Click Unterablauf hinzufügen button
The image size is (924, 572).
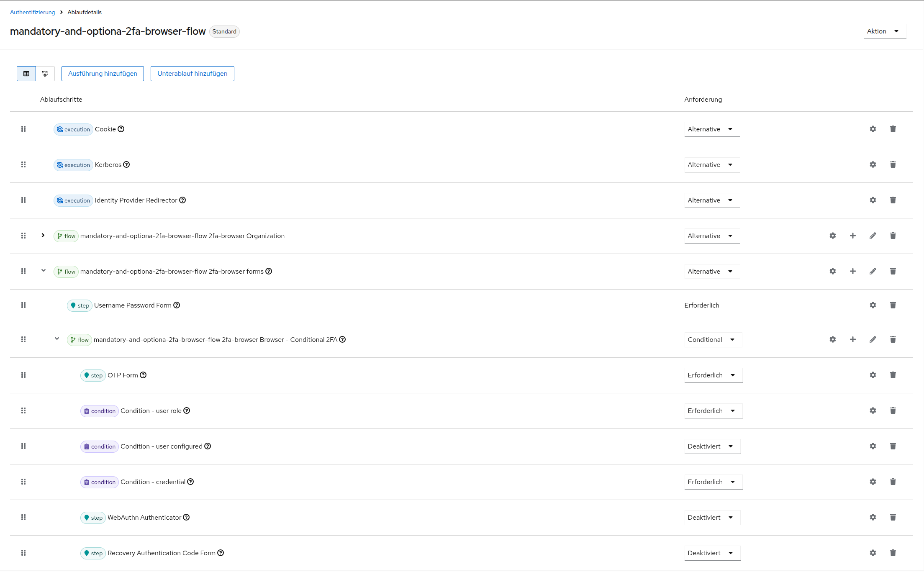tap(192, 74)
